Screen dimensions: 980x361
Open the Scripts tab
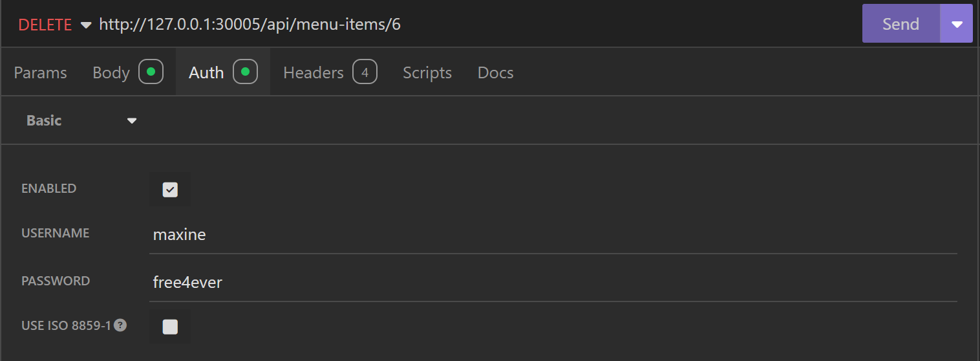click(x=427, y=72)
